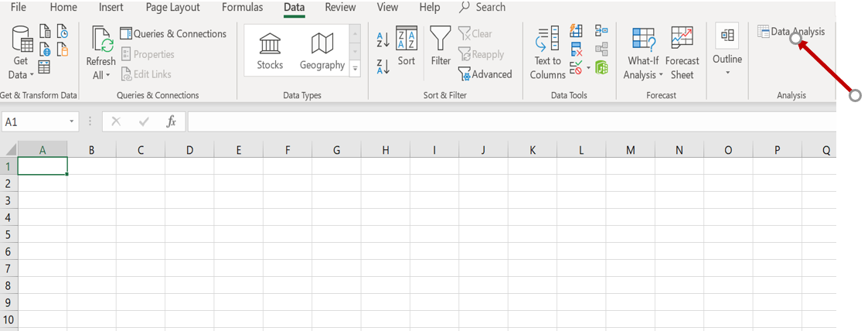Screen dimensions: 868x331
Task: Choose the Geography data type
Action: [x=322, y=51]
